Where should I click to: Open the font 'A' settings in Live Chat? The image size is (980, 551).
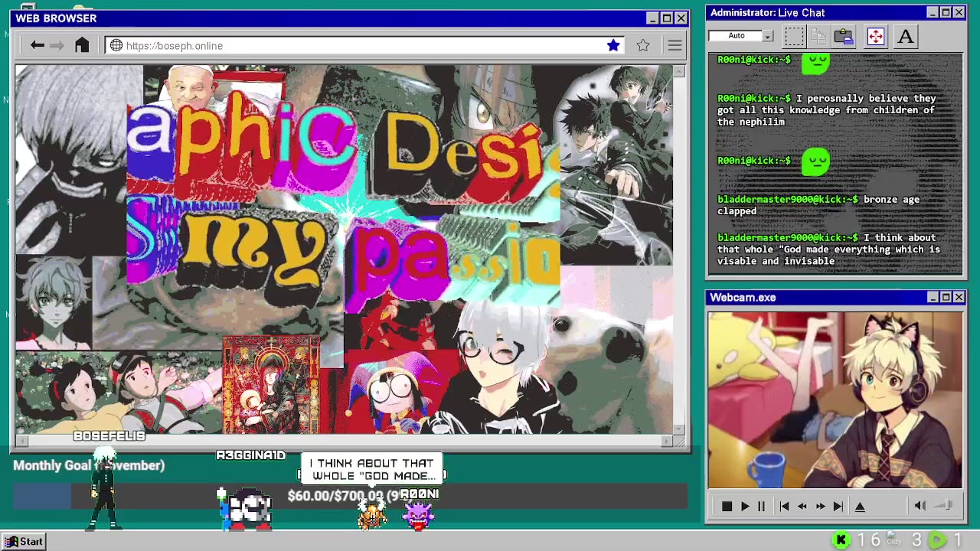(906, 36)
